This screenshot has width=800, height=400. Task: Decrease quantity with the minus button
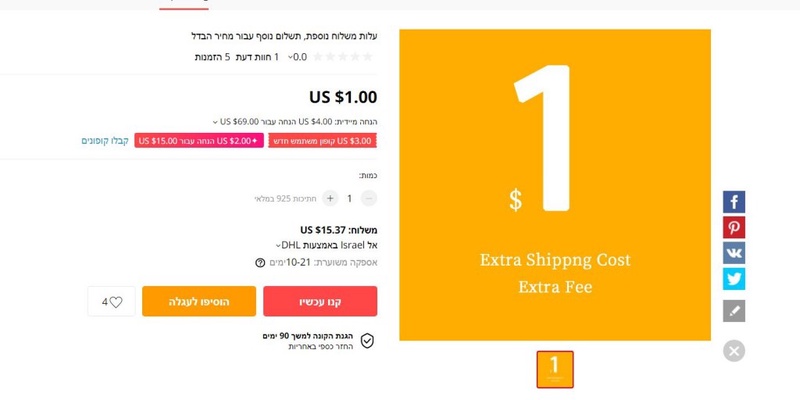369,198
